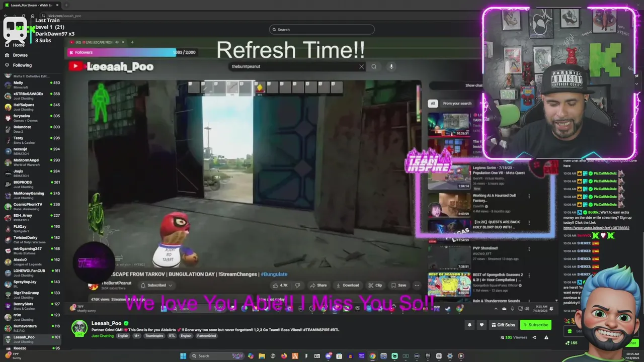The image size is (644, 362).
Task: Click the Kick search field
Action: [x=322, y=29]
